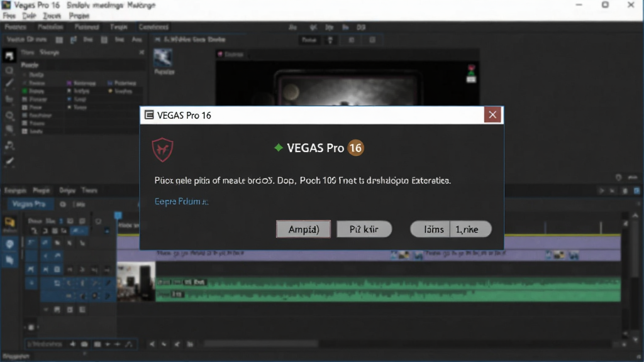
Task: Switch to the "Tiwgin" tab
Action: (x=119, y=27)
